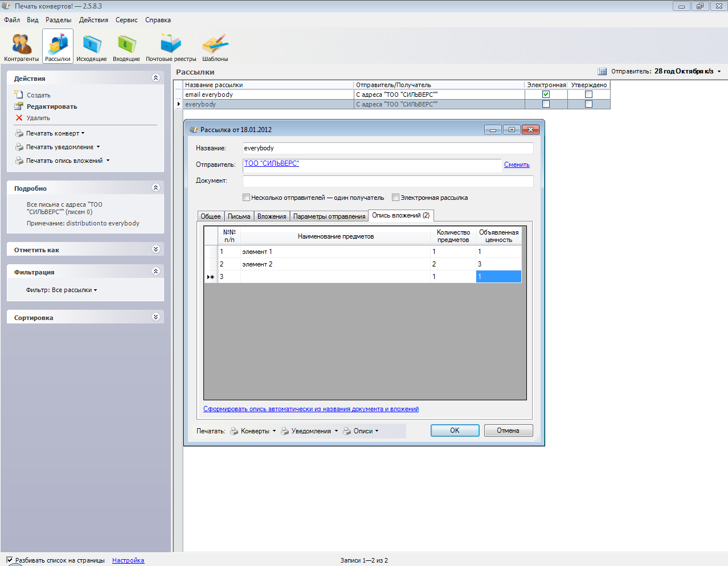Screen dimensions: 728x566
Task: Click the OK button in dialog
Action: (455, 430)
